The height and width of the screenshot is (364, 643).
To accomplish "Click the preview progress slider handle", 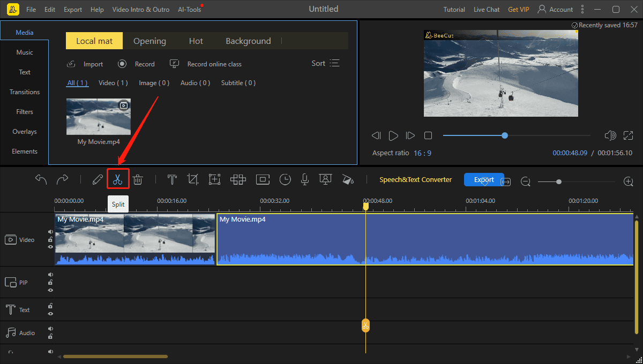I will [x=505, y=135].
